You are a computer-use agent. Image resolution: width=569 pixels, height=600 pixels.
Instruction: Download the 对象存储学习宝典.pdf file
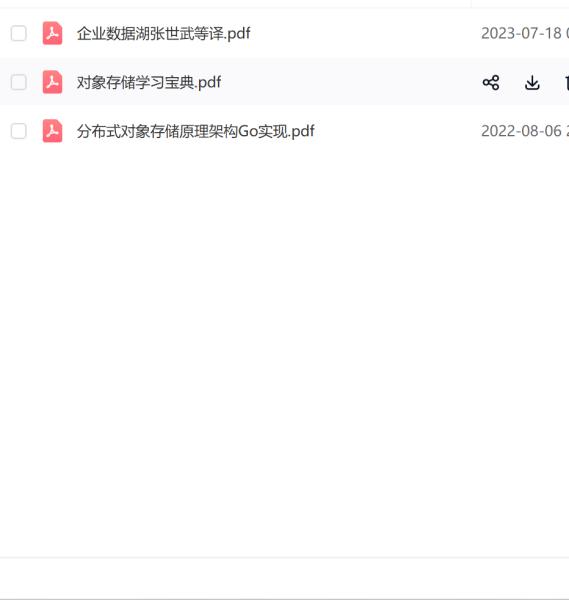click(532, 82)
